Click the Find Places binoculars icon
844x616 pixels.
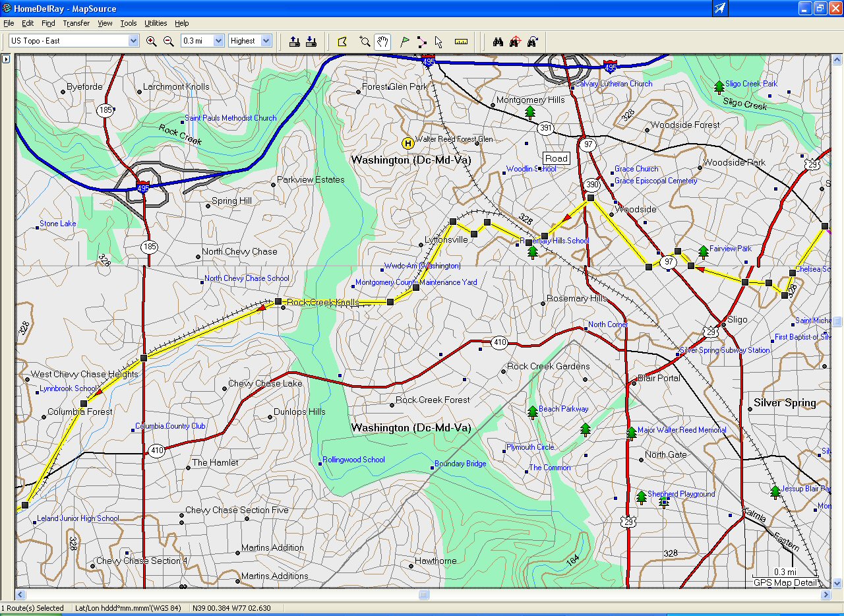tap(498, 41)
